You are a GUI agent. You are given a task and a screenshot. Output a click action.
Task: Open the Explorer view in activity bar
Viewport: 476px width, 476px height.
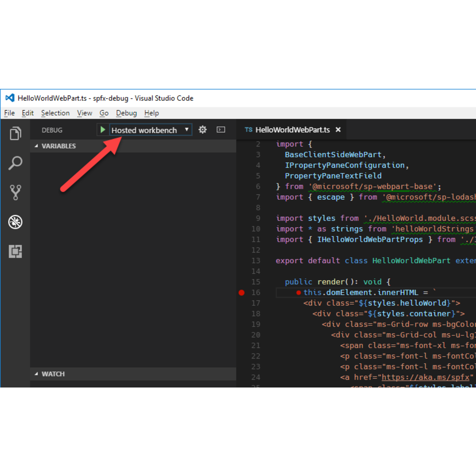[x=15, y=134]
